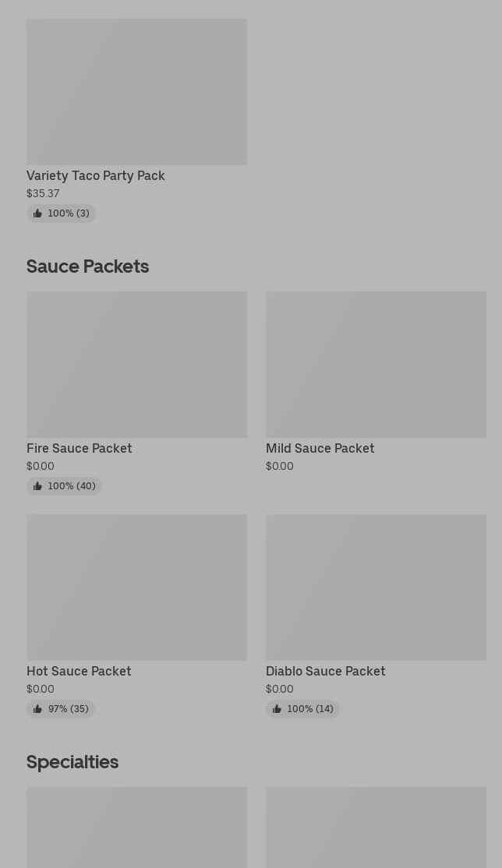
Task: Click the Fire Sauce Packet name
Action: tap(80, 449)
